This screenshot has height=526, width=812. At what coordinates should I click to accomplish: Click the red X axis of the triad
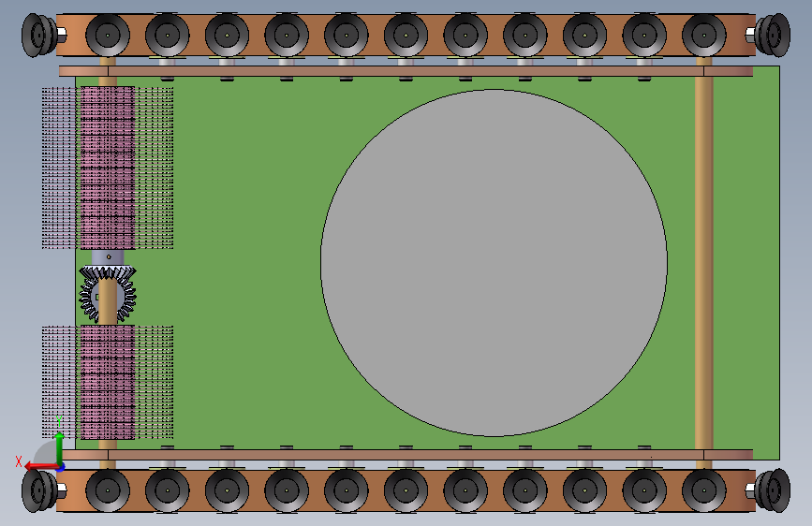point(41,466)
